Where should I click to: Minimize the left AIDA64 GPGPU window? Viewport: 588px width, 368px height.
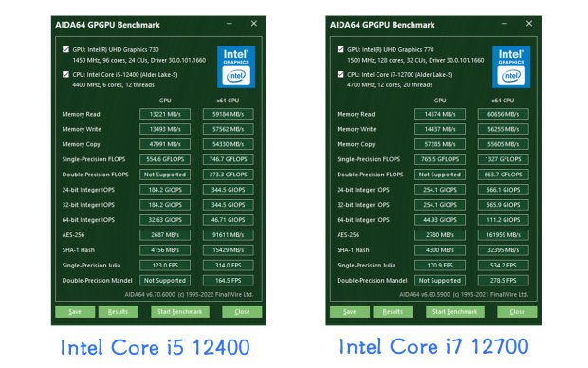point(230,24)
